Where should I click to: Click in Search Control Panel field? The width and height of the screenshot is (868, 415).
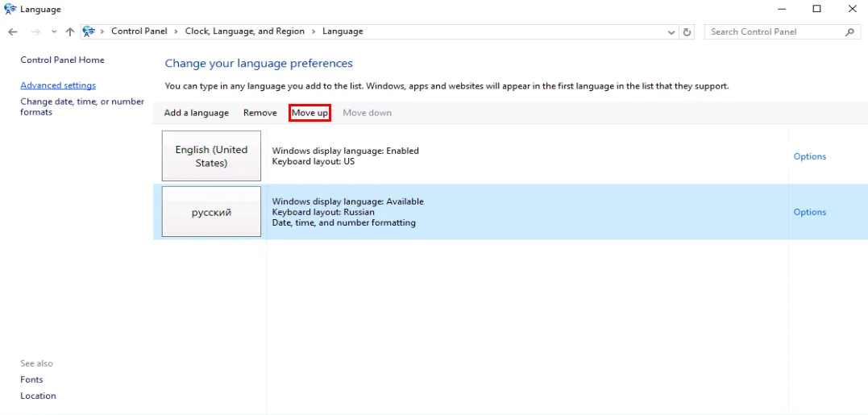coord(774,31)
